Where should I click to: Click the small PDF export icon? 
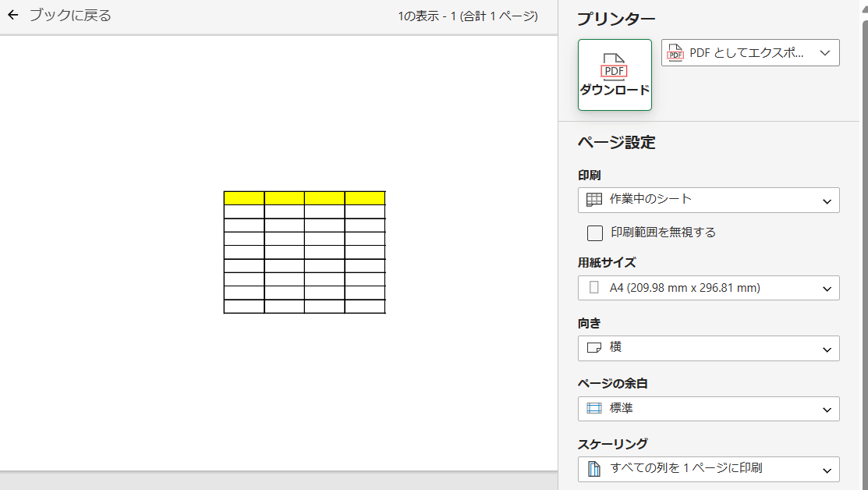pyautogui.click(x=675, y=52)
